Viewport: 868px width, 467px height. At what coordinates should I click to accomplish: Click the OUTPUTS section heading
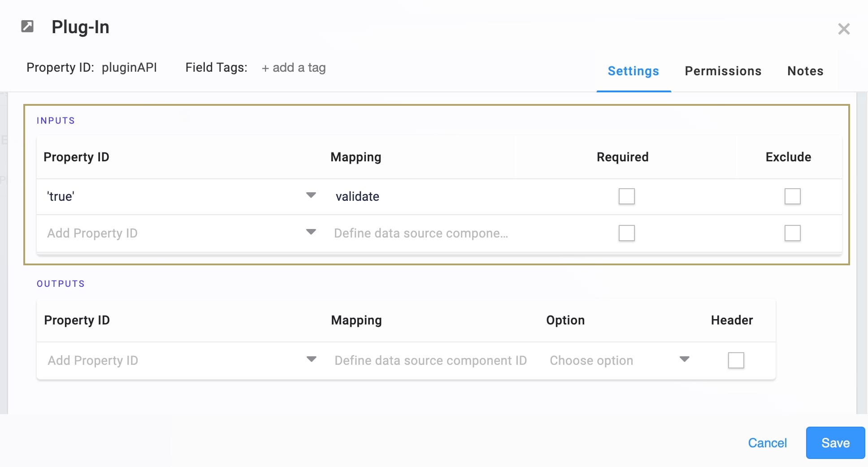pos(61,284)
